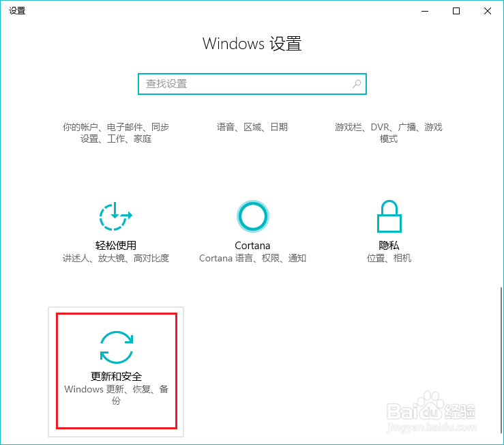Click the Update & Security refresh-arrows icon
Viewport: 504px width, 445px height.
pos(117,347)
